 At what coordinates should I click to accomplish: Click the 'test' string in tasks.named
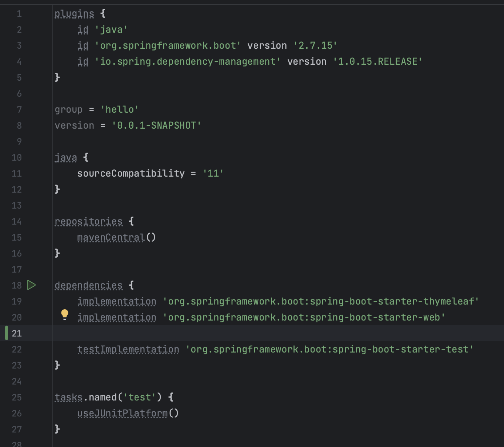(x=139, y=397)
